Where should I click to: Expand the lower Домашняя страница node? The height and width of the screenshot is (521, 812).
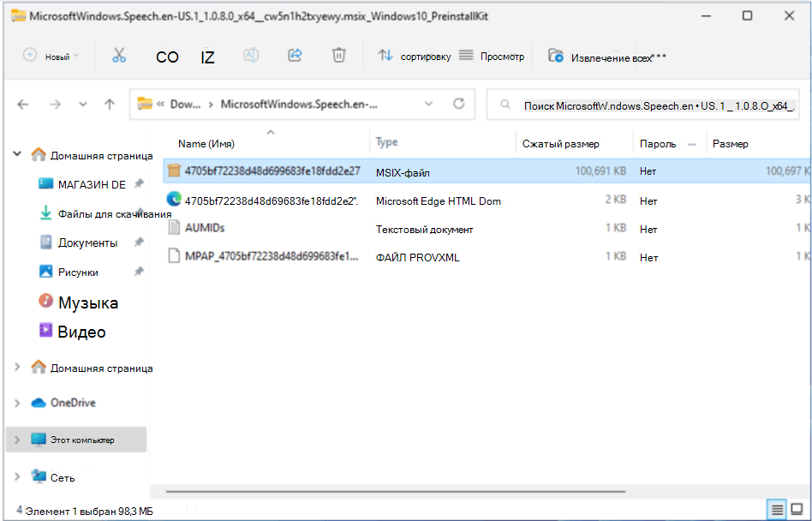tap(17, 368)
